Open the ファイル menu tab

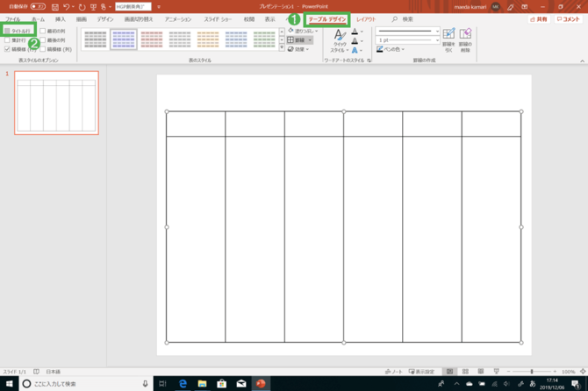13,19
